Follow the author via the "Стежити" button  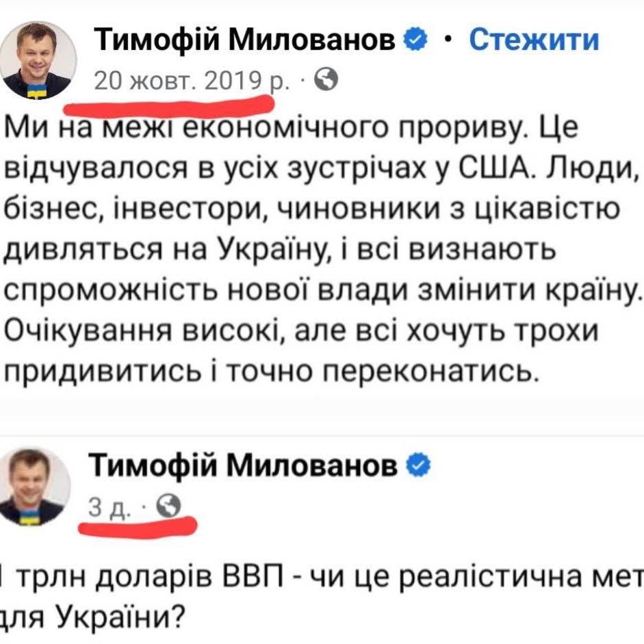pyautogui.click(x=534, y=40)
